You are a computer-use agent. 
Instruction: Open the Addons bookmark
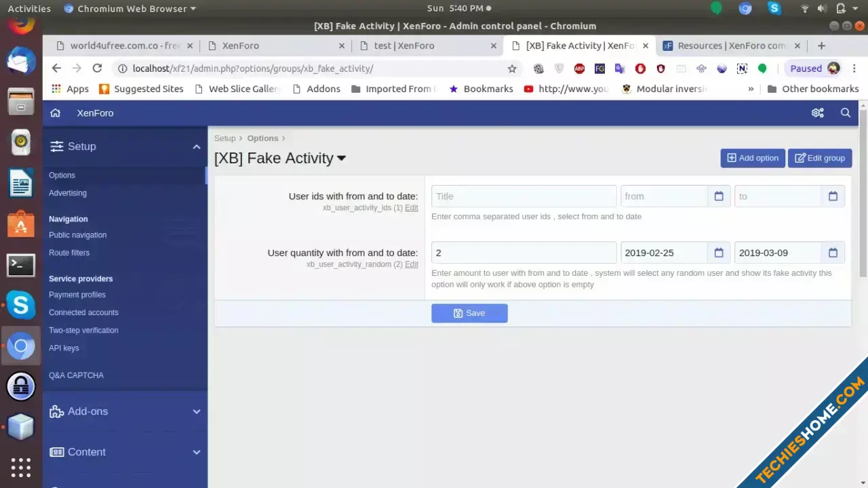coord(316,89)
